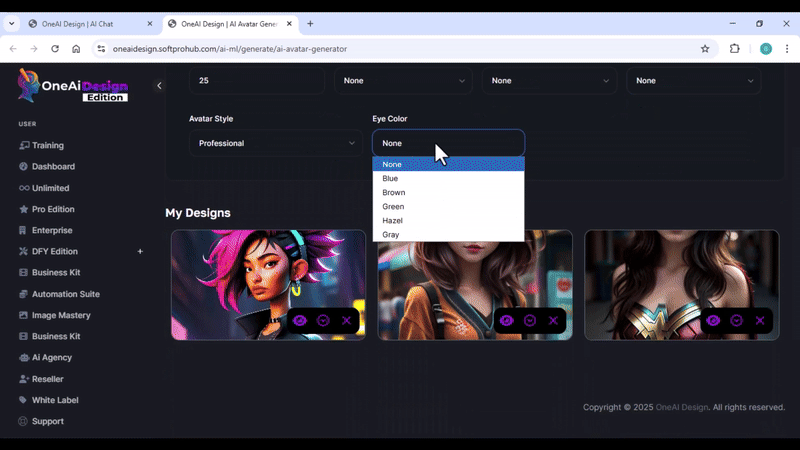
Task: Open Image Mastery in the sidebar
Action: click(61, 315)
